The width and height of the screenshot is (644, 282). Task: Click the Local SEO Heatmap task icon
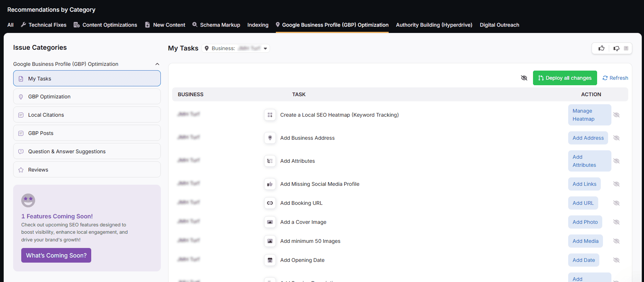pos(270,115)
